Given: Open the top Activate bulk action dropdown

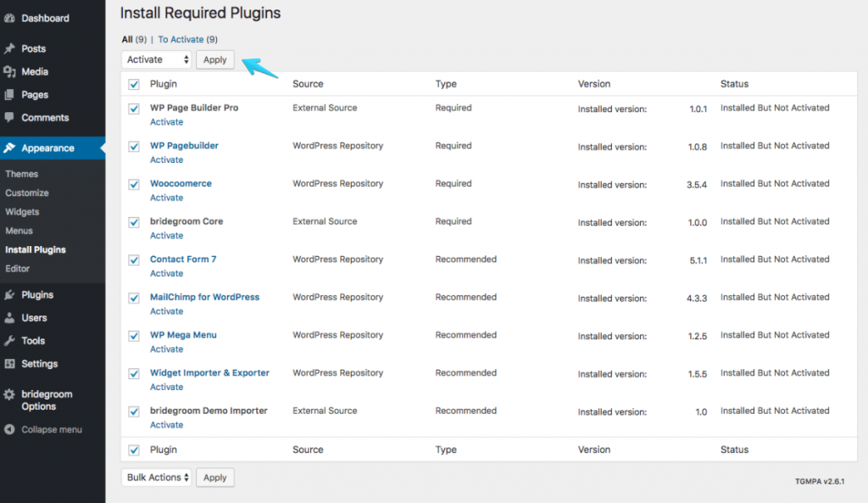Looking at the screenshot, I should (157, 59).
